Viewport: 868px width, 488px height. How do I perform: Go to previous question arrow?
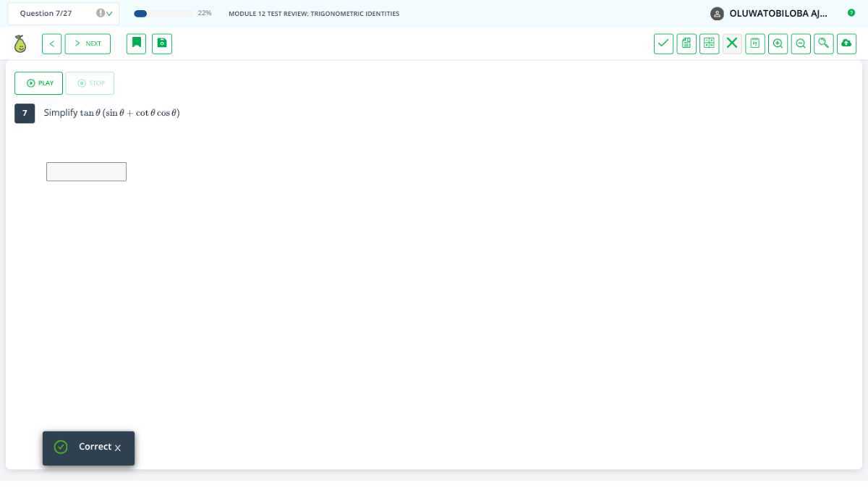tap(51, 43)
